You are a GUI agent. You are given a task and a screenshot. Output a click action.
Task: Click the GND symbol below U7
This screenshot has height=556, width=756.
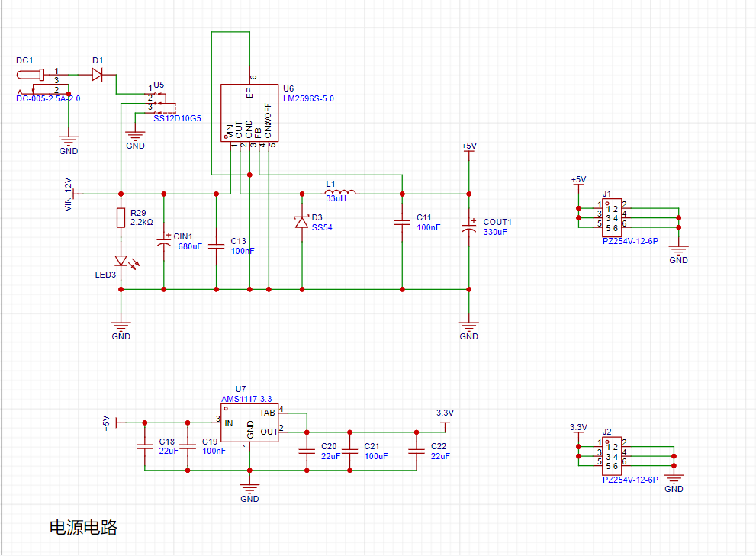(x=249, y=490)
